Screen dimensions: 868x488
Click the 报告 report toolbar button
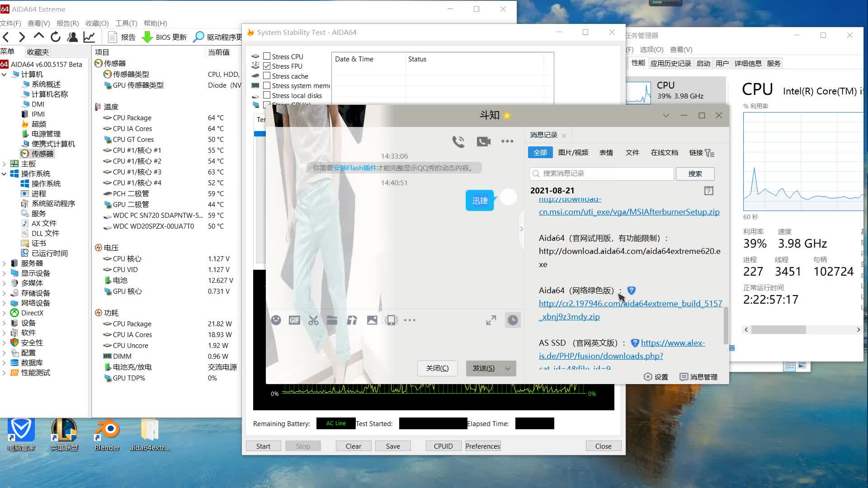122,37
